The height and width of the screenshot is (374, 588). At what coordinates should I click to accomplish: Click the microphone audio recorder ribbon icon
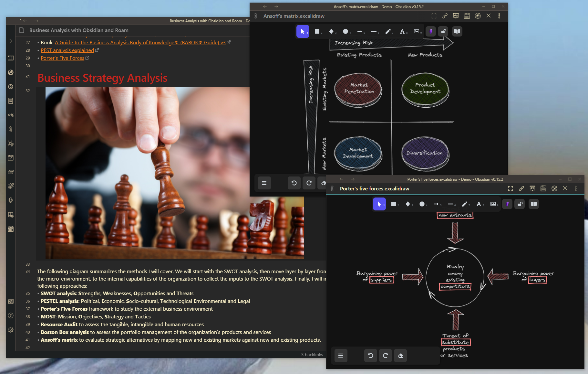(x=11, y=200)
